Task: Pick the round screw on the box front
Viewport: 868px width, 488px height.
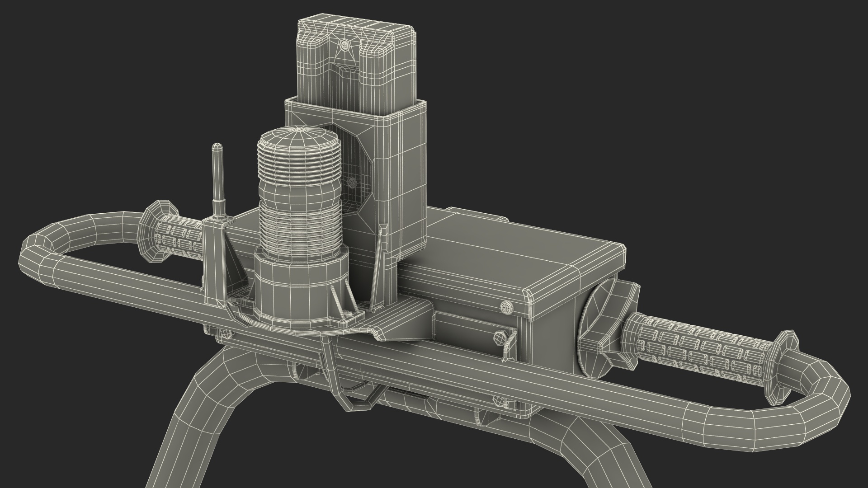Action: point(508,308)
